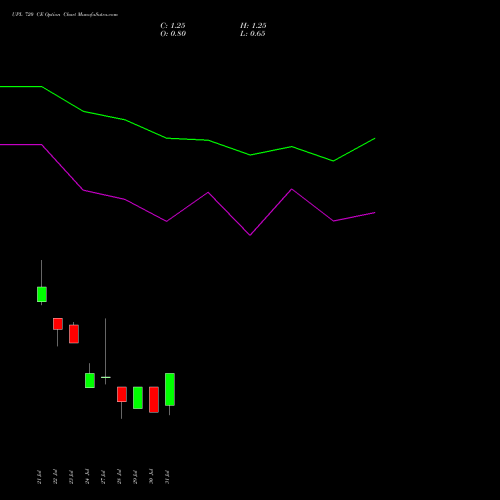The height and width of the screenshot is (500, 500).
Task: Click the 21 Jul date axis label
Action: click(x=39, y=477)
